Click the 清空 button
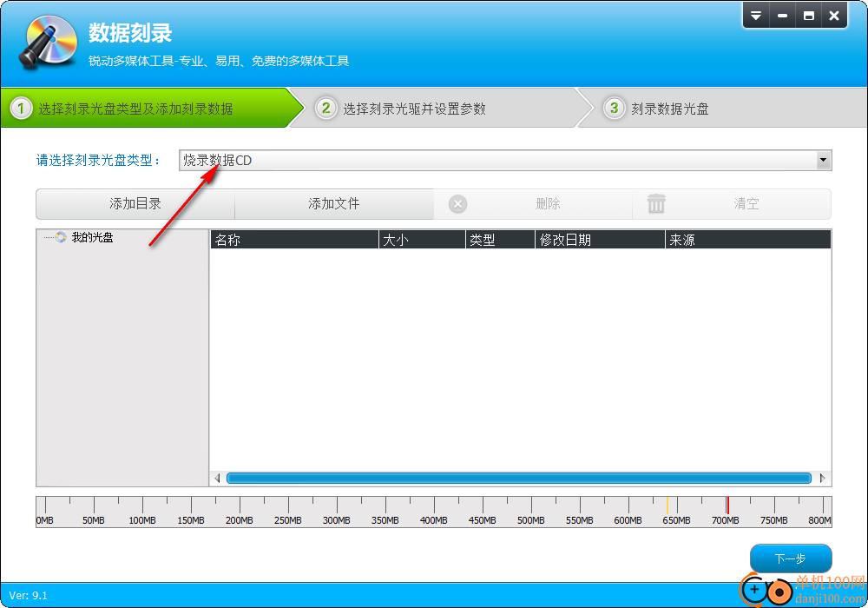Screen dimensions: 868x608 point(732,204)
